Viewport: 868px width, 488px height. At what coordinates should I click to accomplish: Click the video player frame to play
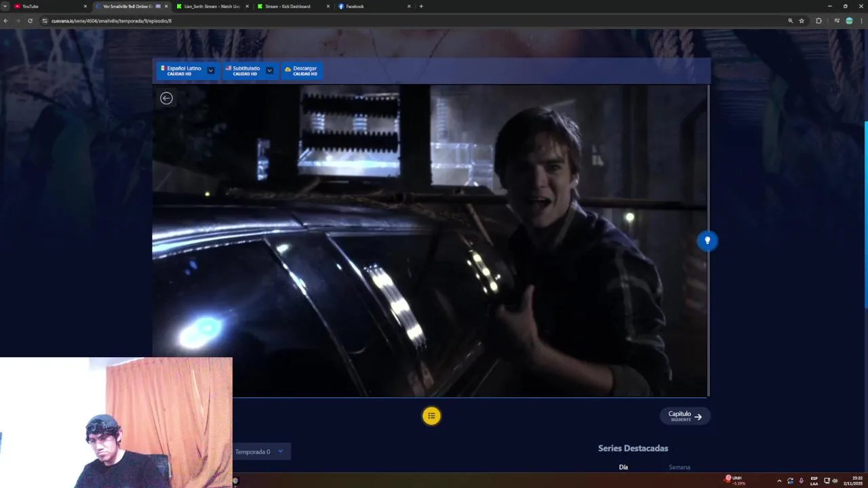coord(430,241)
